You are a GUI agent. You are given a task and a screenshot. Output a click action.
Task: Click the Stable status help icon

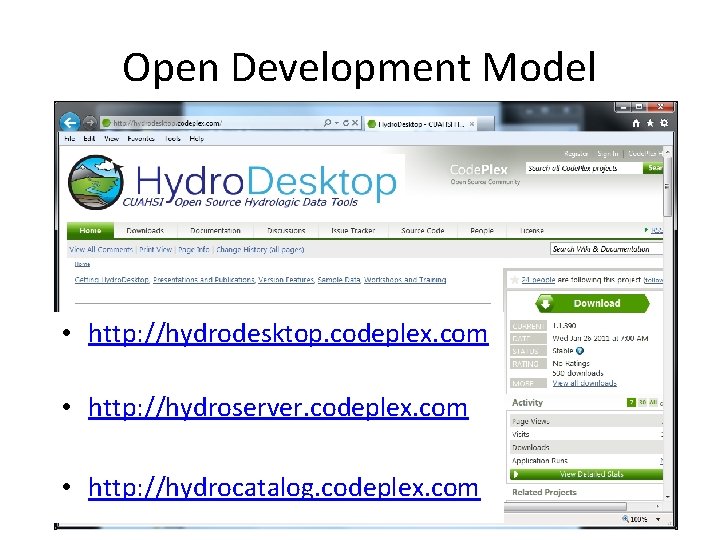tap(580, 351)
